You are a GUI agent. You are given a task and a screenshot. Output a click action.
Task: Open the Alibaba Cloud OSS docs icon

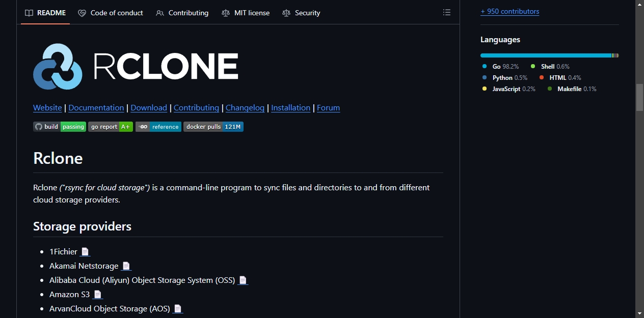point(243,280)
